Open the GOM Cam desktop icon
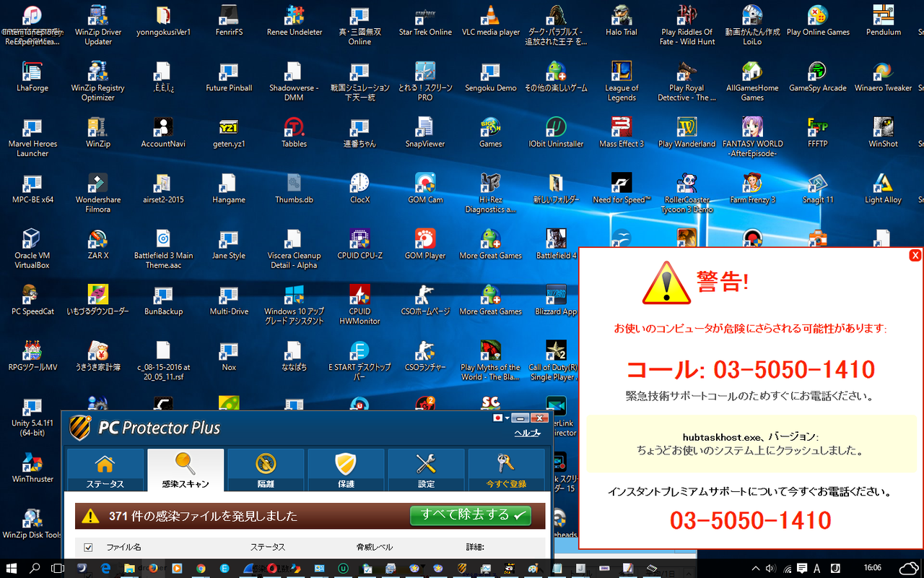Screen dimensions: 924x578 (424, 189)
